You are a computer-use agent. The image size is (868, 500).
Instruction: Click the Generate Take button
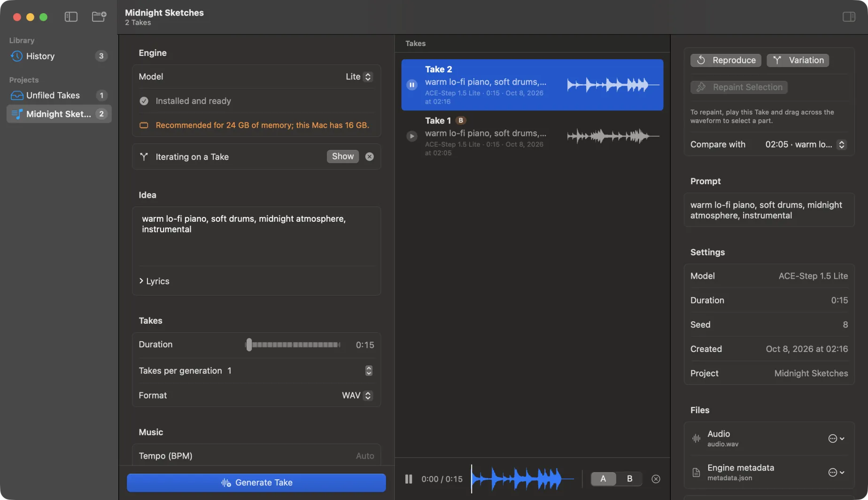click(256, 483)
